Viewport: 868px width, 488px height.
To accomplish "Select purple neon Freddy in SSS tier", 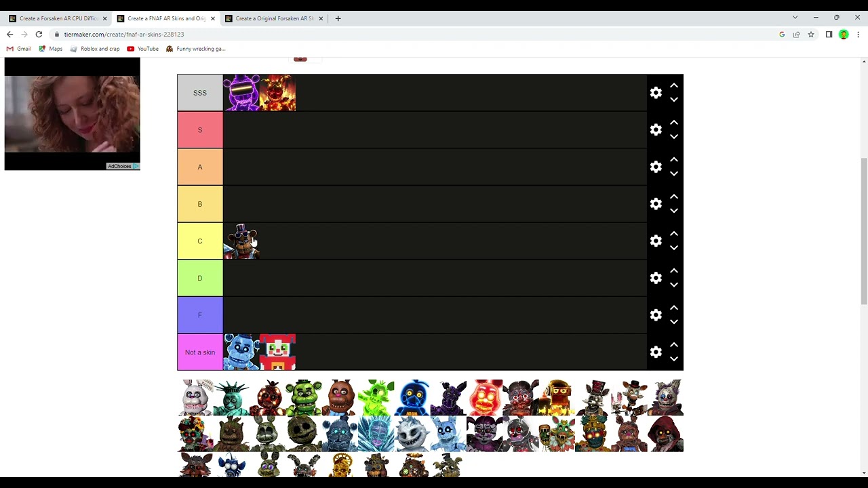I will pyautogui.click(x=241, y=93).
